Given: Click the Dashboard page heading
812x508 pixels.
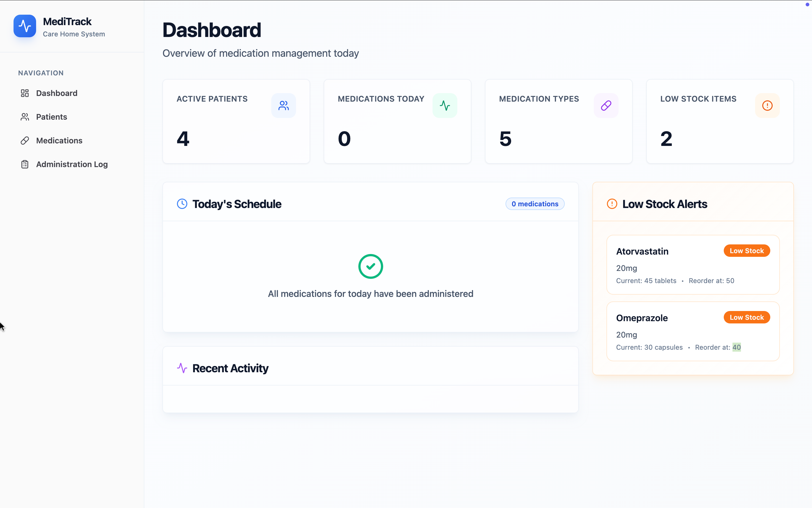Looking at the screenshot, I should 212,30.
